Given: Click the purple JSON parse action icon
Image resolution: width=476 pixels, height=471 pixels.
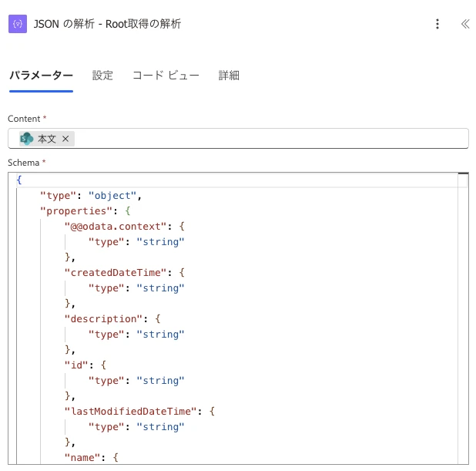Looking at the screenshot, I should 18,24.
